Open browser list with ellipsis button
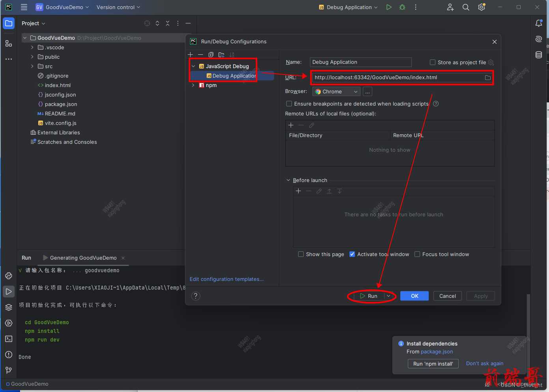The width and height of the screenshot is (549, 392). click(x=367, y=91)
